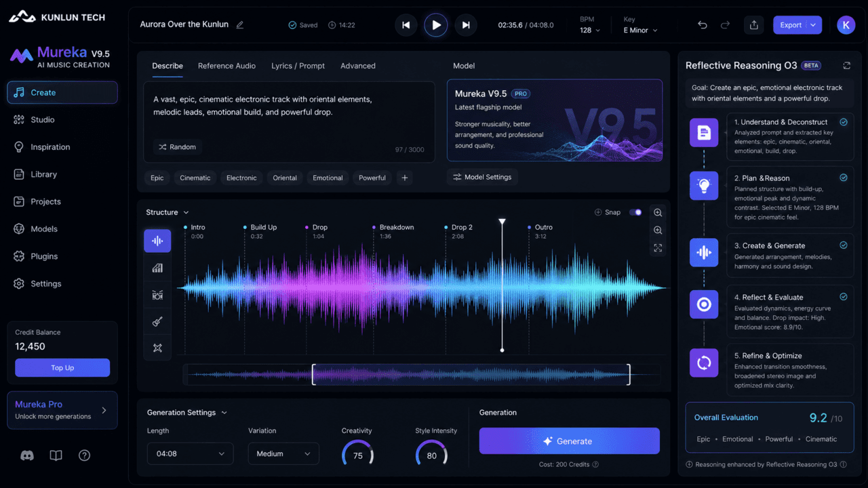
Task: Zoom in on the waveform timeline
Action: tap(658, 213)
